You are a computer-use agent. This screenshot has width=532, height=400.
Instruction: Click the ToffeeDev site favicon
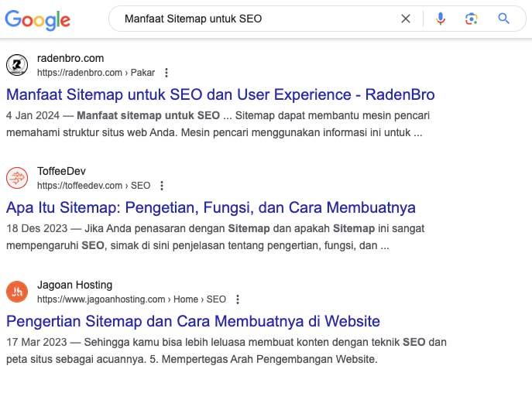[17, 178]
